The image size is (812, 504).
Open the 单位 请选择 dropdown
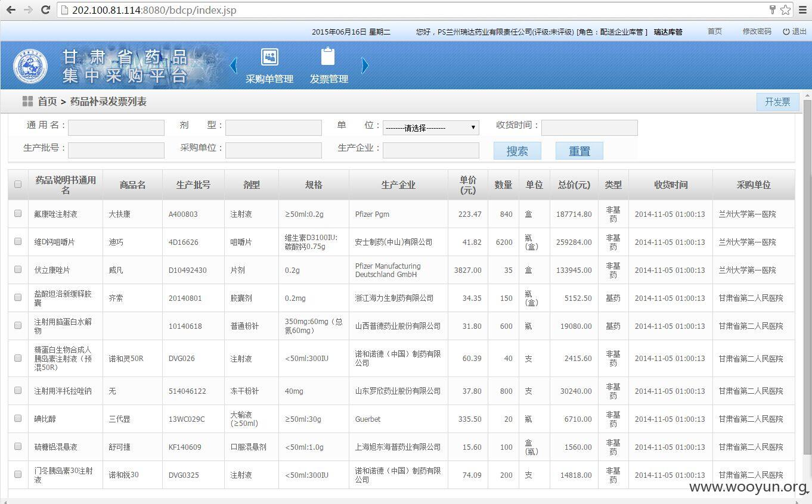(x=430, y=127)
